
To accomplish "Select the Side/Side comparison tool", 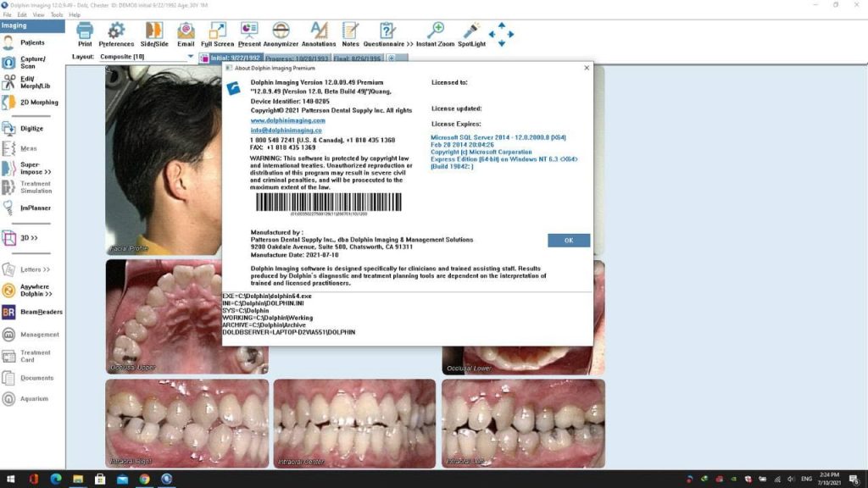I will click(x=154, y=34).
